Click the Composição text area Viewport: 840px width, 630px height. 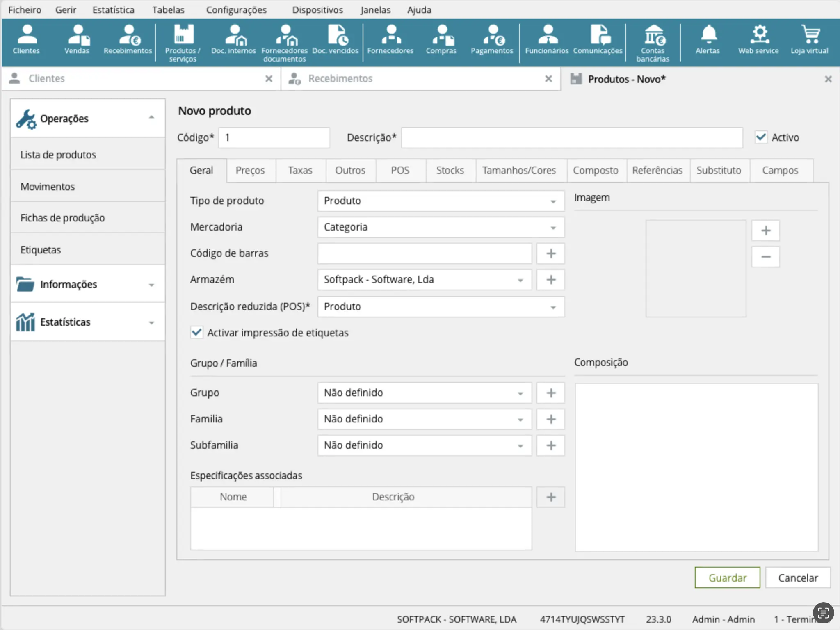pos(696,468)
